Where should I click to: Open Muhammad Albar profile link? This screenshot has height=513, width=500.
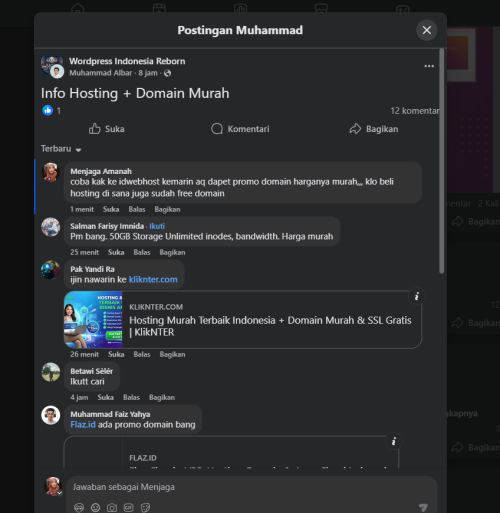tap(101, 73)
